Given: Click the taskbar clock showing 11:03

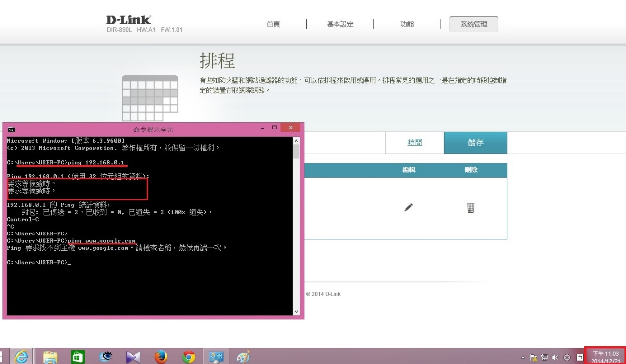Looking at the screenshot, I should (x=605, y=357).
